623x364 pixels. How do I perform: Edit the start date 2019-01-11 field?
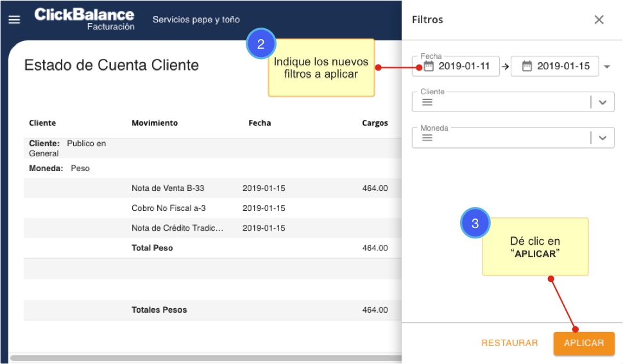[x=464, y=66]
